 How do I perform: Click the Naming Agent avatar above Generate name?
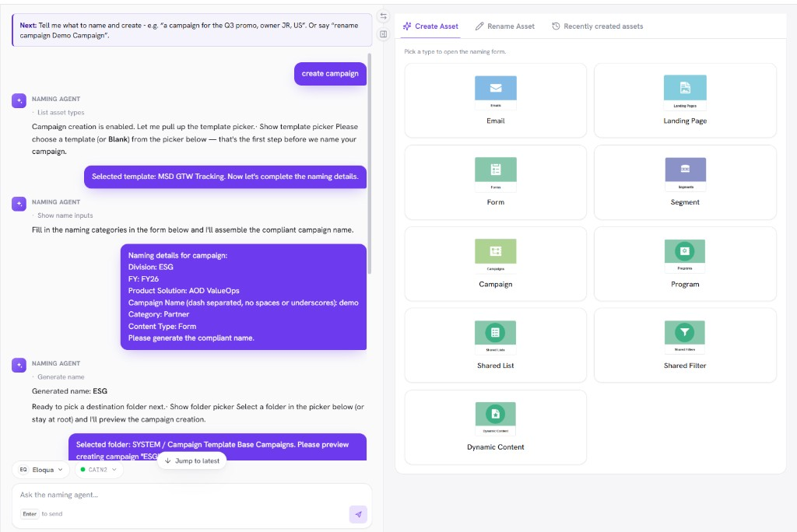click(x=19, y=365)
